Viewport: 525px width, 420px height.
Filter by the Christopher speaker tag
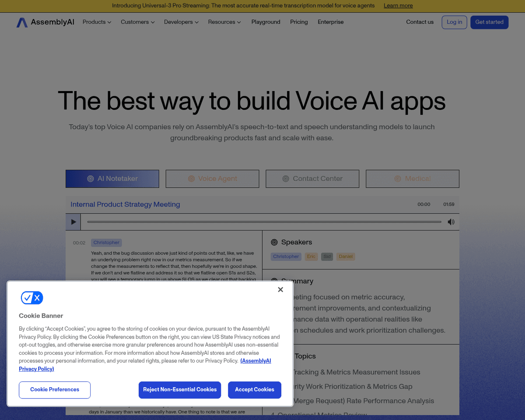coord(286,257)
